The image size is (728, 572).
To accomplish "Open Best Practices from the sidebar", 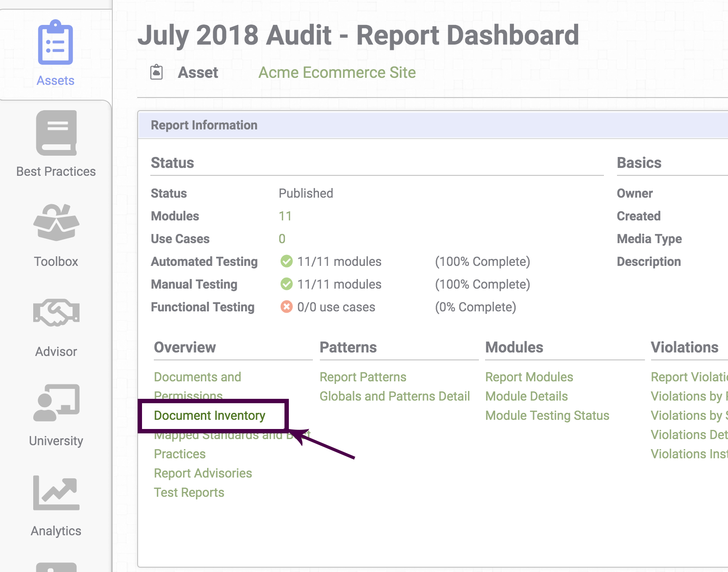I will pos(56,133).
